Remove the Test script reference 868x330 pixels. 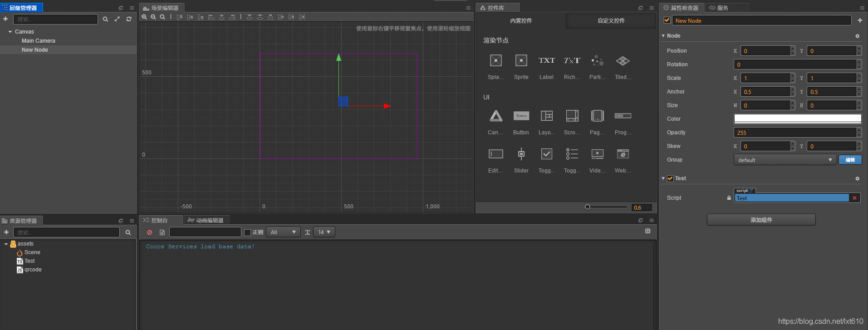[854, 198]
